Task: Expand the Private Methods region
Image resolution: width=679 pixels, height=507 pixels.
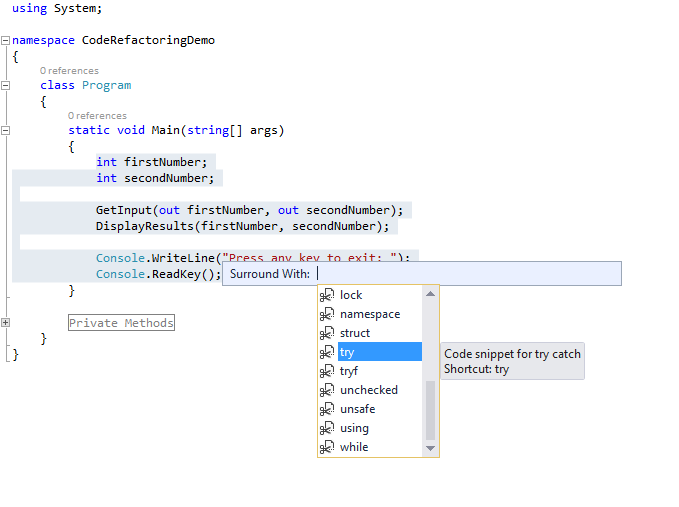Action: [x=6, y=323]
